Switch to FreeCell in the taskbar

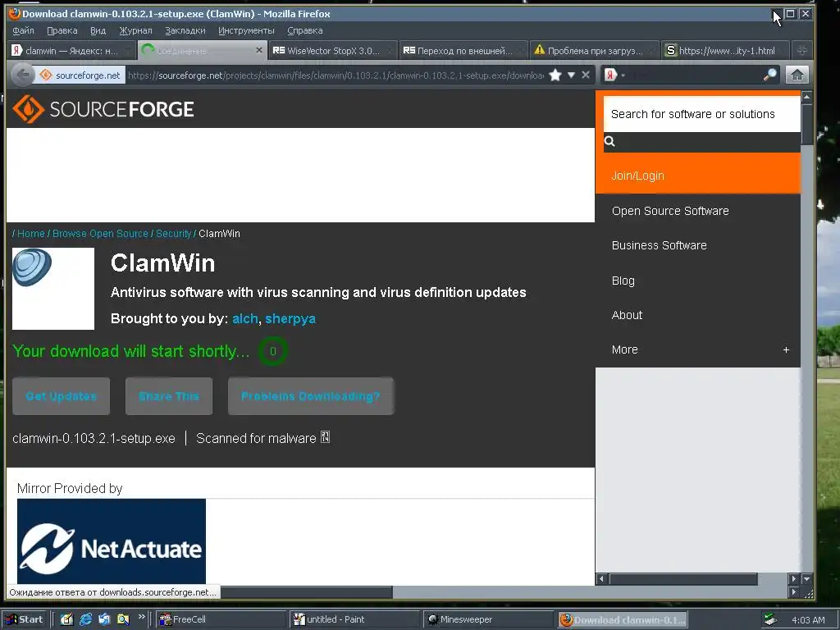tap(221, 619)
